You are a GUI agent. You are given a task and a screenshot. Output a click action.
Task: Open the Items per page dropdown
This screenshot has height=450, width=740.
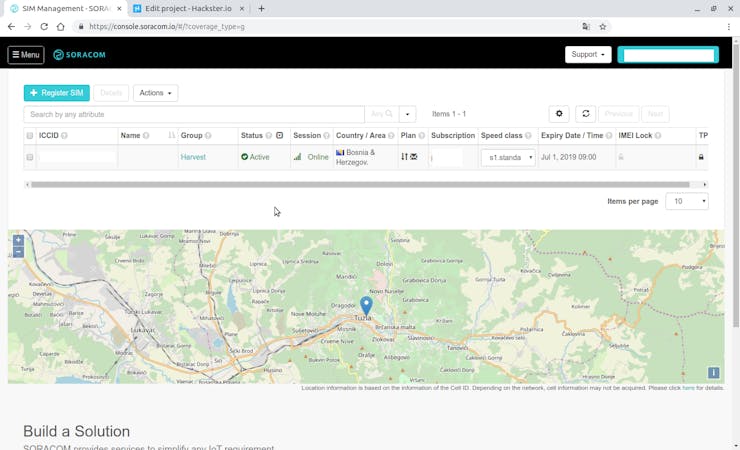pyautogui.click(x=687, y=201)
